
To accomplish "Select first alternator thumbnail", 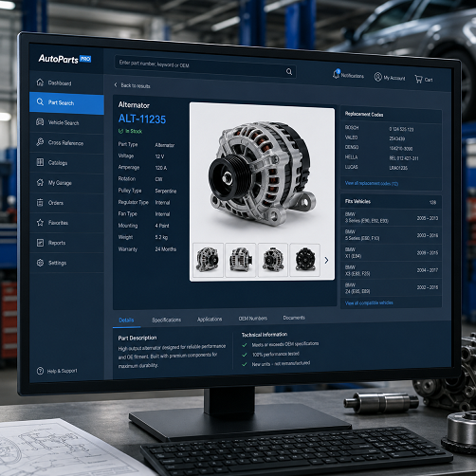I will 208,260.
